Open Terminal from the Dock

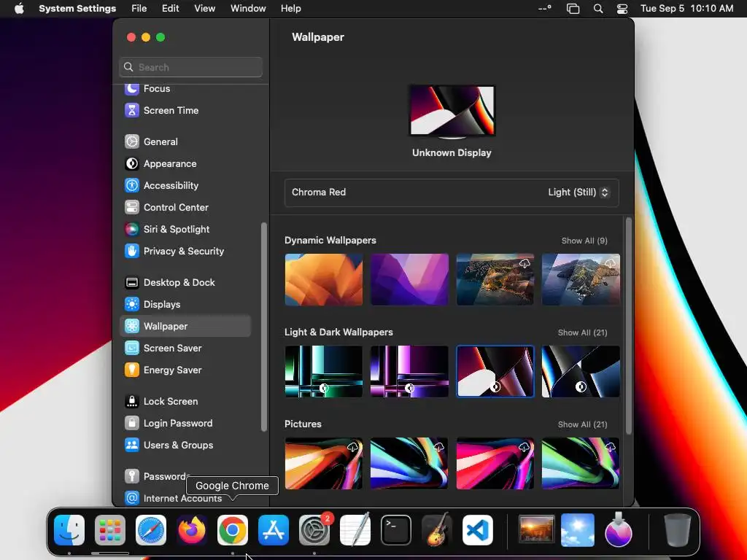tap(396, 530)
